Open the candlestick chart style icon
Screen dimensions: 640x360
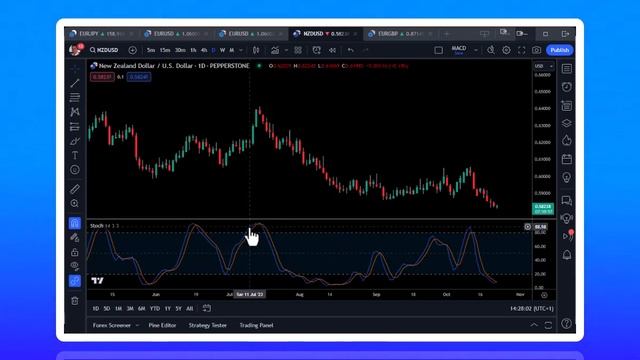click(256, 50)
